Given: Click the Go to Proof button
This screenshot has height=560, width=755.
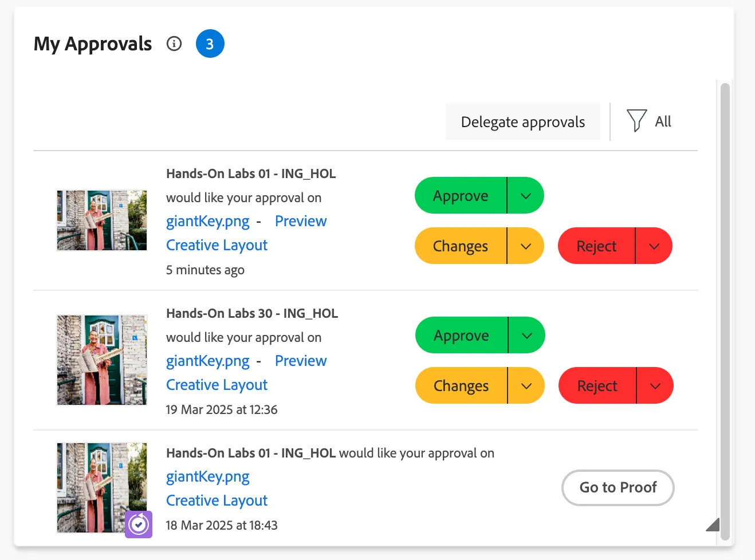Looking at the screenshot, I should tap(618, 488).
